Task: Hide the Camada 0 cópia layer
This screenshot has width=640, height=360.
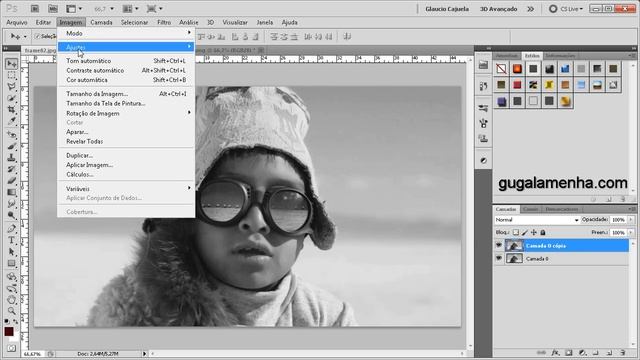Action: 499,245
